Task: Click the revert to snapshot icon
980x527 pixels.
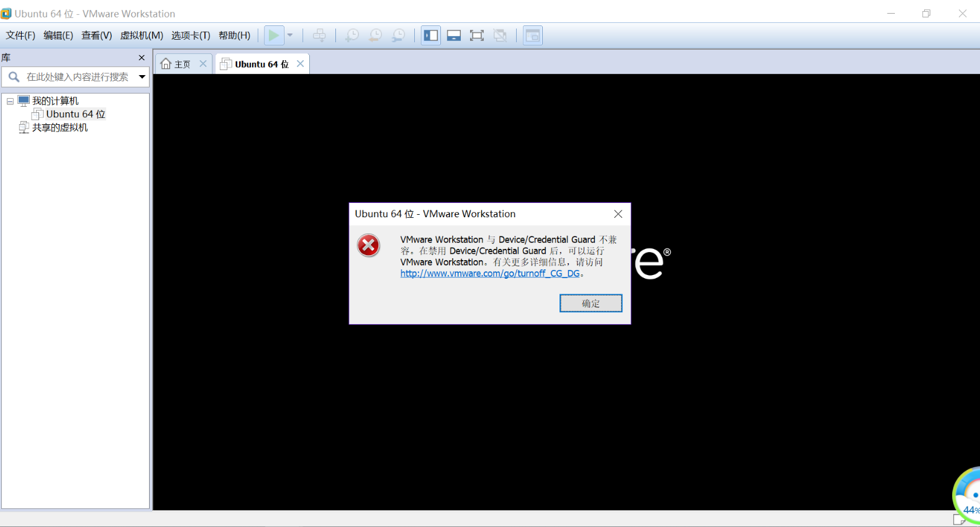Action: (375, 35)
